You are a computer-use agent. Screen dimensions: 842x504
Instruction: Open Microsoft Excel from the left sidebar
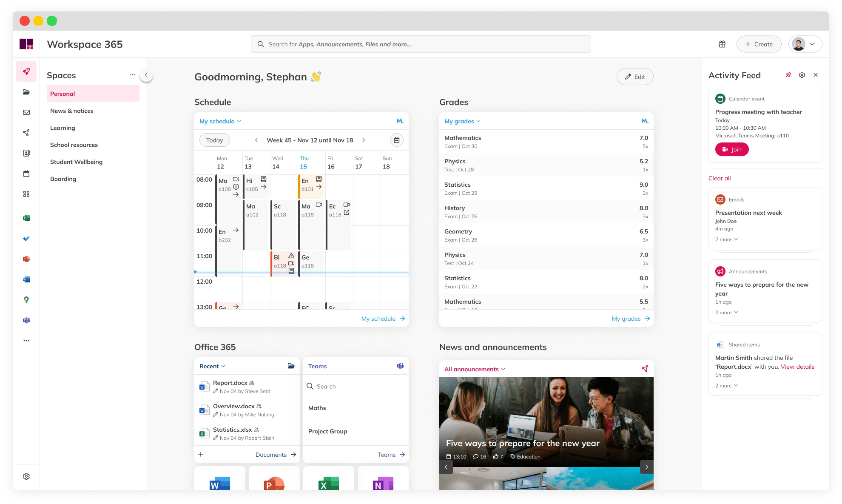(x=26, y=218)
